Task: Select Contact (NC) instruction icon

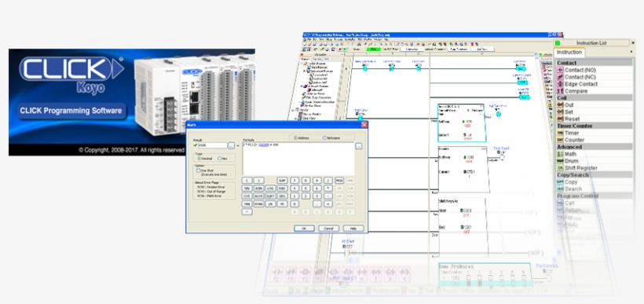Action: click(x=560, y=77)
